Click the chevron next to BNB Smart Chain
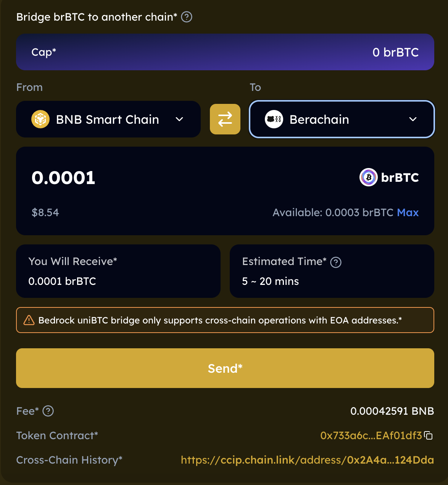Image resolution: width=448 pixels, height=485 pixels. click(x=179, y=119)
